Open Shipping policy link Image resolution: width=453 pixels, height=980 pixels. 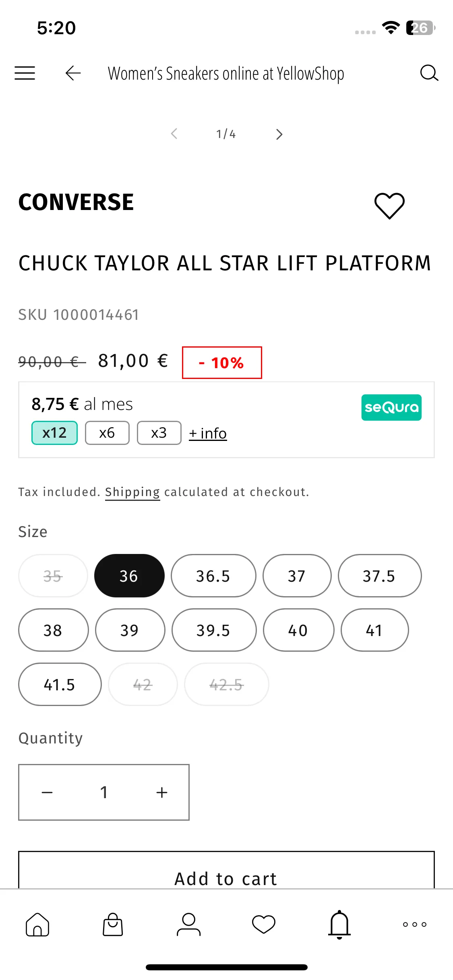(x=132, y=492)
